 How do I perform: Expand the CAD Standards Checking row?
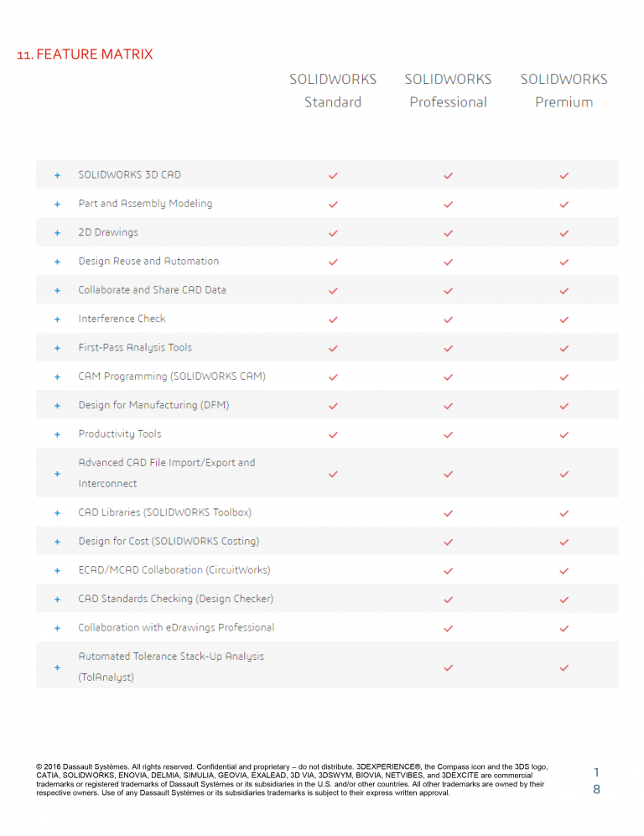pos(58,600)
